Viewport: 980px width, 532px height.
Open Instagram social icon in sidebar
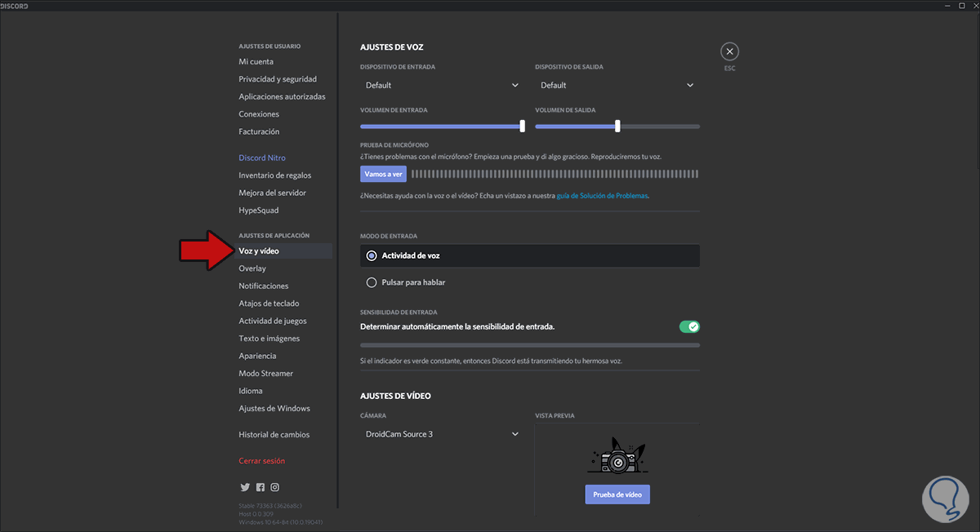[275, 487]
